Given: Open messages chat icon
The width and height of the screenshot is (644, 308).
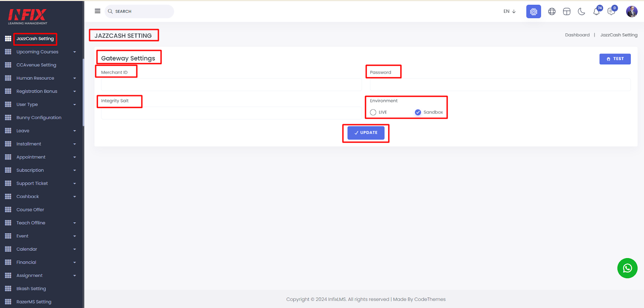Looking at the screenshot, I should coord(612,11).
